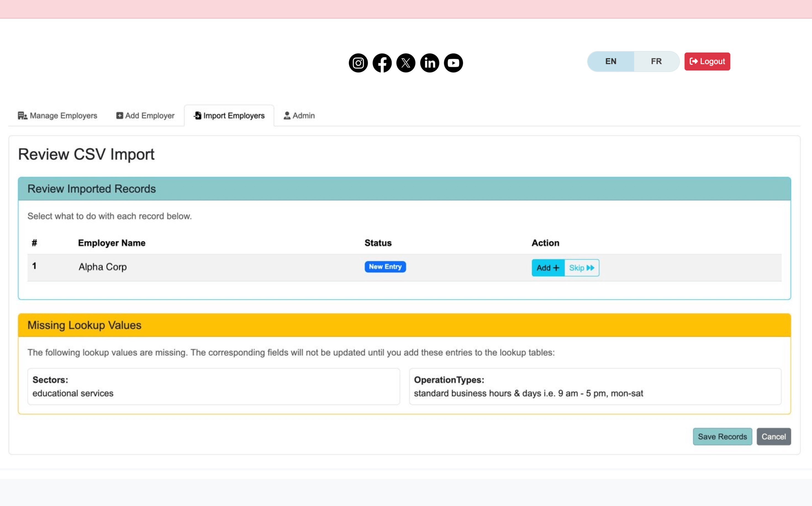The height and width of the screenshot is (506, 812).
Task: Click Save Records button
Action: 722,436
